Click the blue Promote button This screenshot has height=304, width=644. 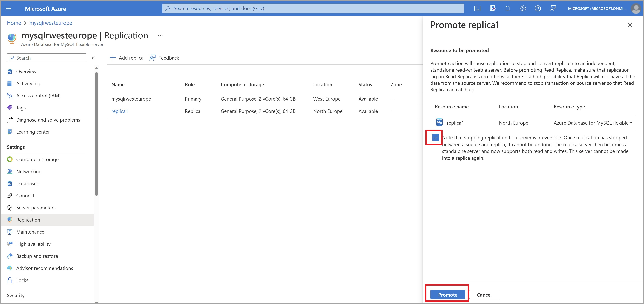pos(447,294)
